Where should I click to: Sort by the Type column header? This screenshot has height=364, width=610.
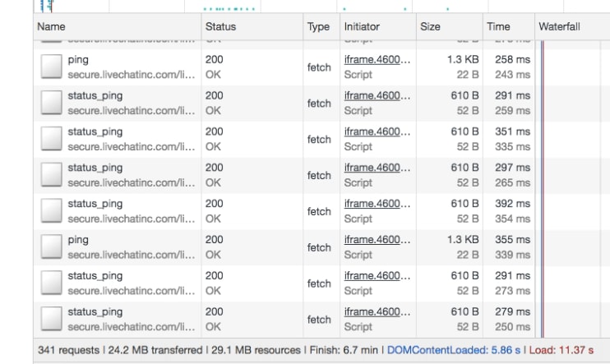coord(321,26)
